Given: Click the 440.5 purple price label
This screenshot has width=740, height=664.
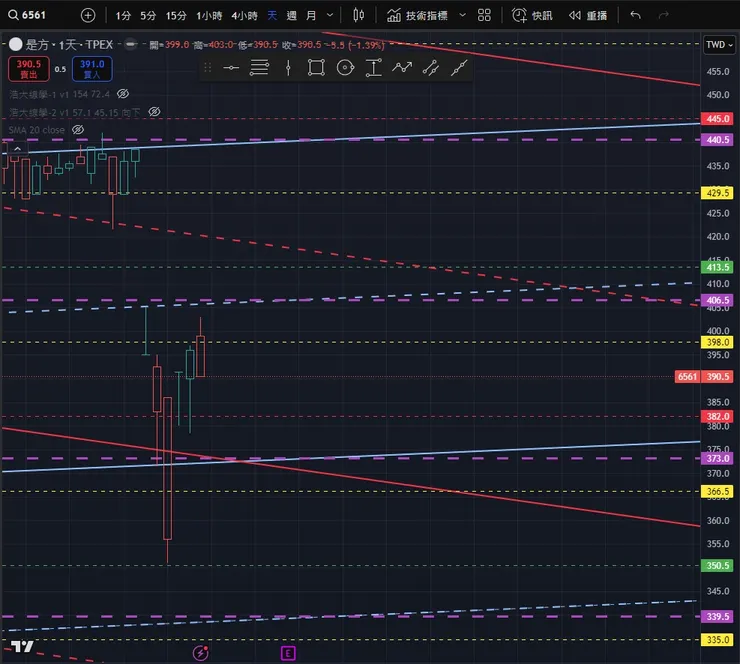Looking at the screenshot, I should 717,140.
